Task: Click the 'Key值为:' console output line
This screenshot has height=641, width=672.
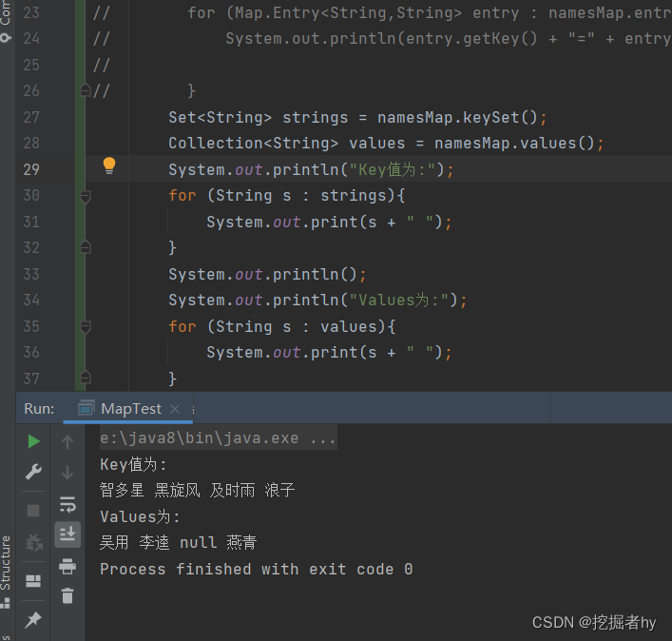Action: [x=133, y=465]
